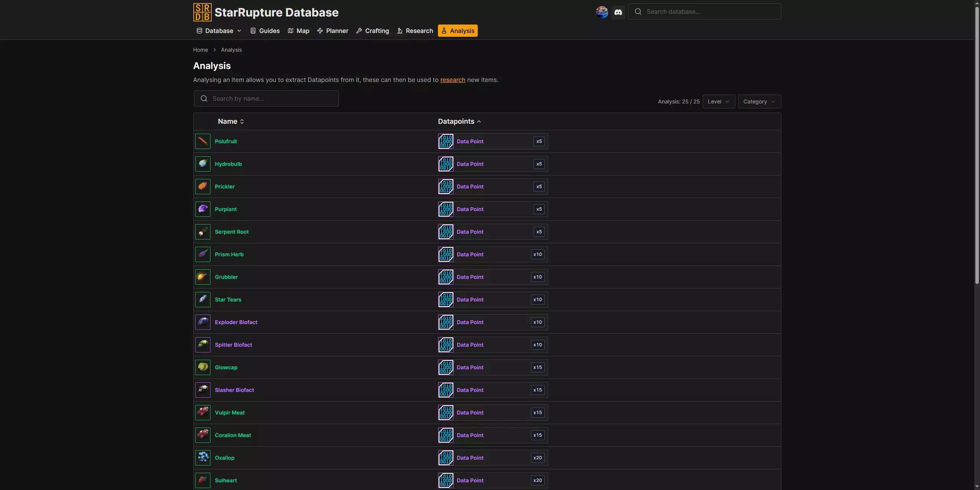Click Data Point icon in Prickler row
This screenshot has width=980, height=490.
coord(446,187)
